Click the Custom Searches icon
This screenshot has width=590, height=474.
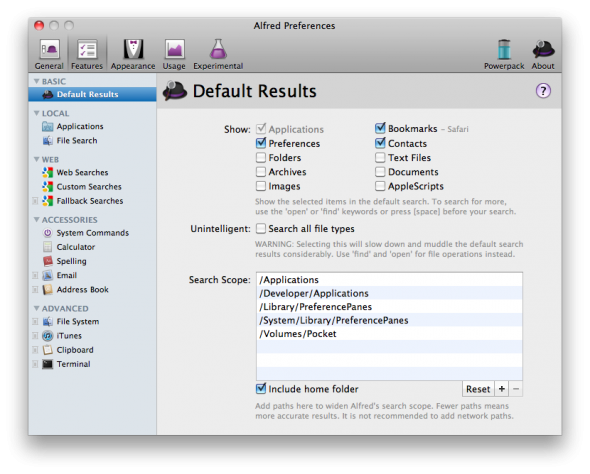47,187
